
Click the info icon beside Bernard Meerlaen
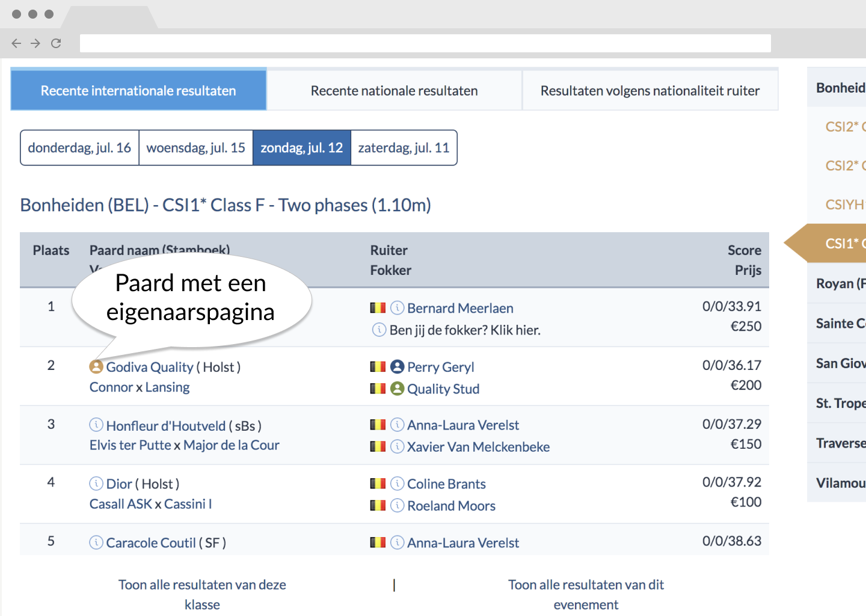click(397, 308)
